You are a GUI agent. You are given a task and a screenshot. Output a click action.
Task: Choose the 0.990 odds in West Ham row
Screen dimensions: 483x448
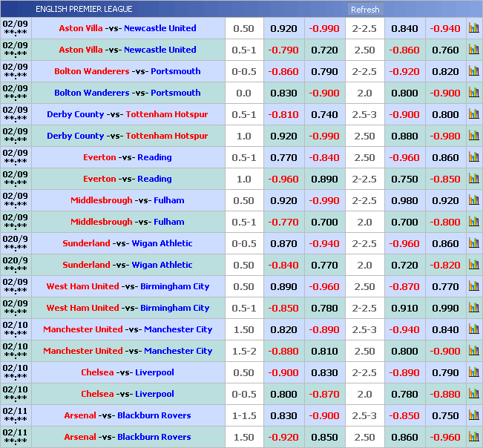[x=446, y=309]
